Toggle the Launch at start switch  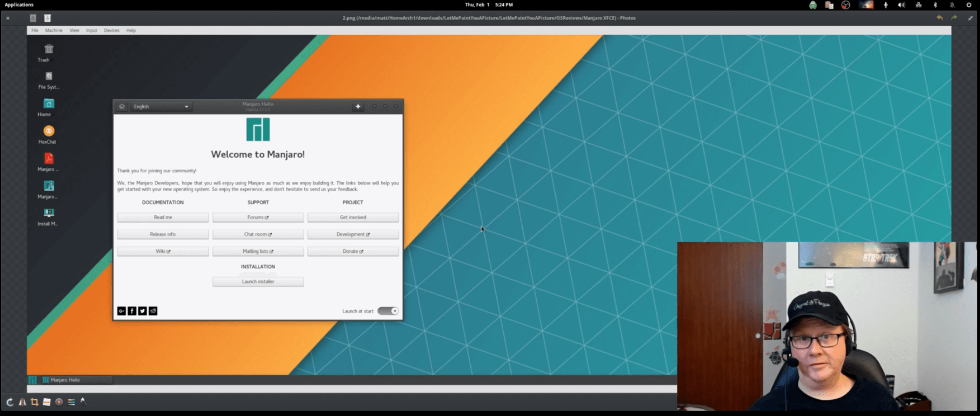pos(388,311)
